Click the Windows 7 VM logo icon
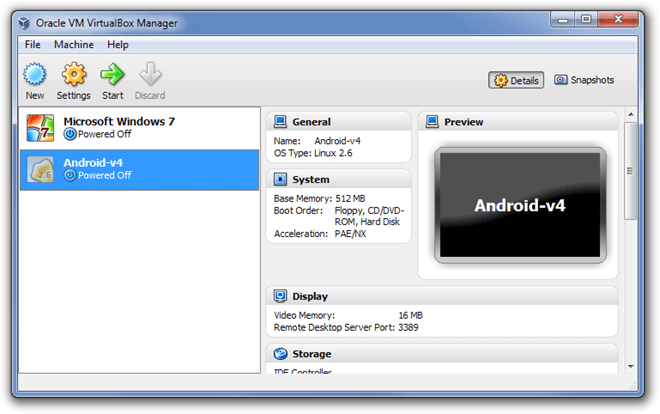Screen dimensions: 660x414 (40, 128)
